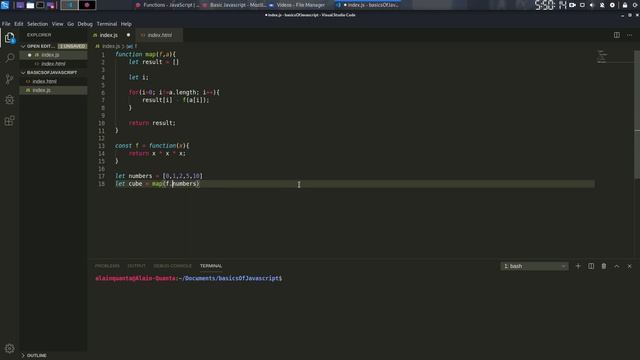Open the terminal shell selector dropdown
640x360 pixels.
[534, 266]
